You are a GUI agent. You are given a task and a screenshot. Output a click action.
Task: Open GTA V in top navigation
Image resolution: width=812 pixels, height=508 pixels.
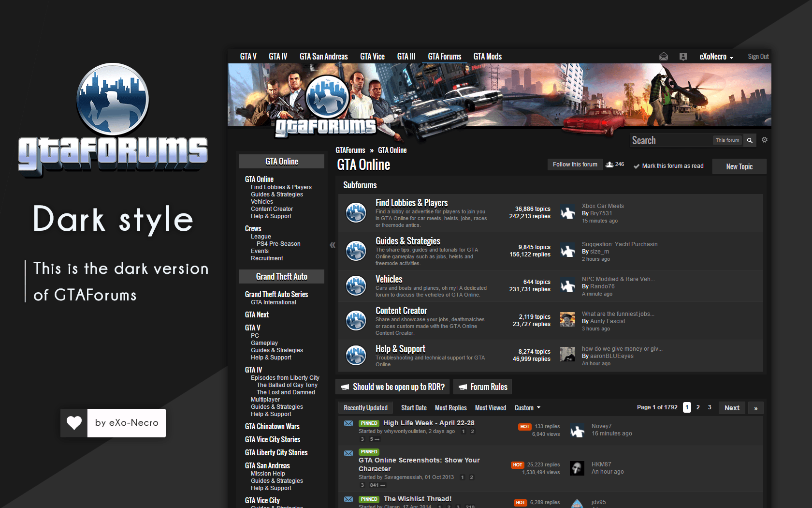pos(248,57)
